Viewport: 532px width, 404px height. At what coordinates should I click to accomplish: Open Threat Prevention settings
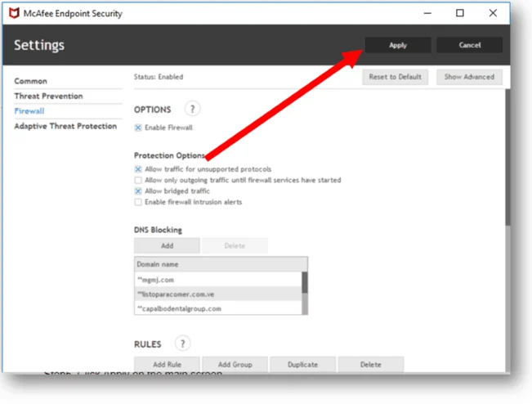[x=48, y=96]
